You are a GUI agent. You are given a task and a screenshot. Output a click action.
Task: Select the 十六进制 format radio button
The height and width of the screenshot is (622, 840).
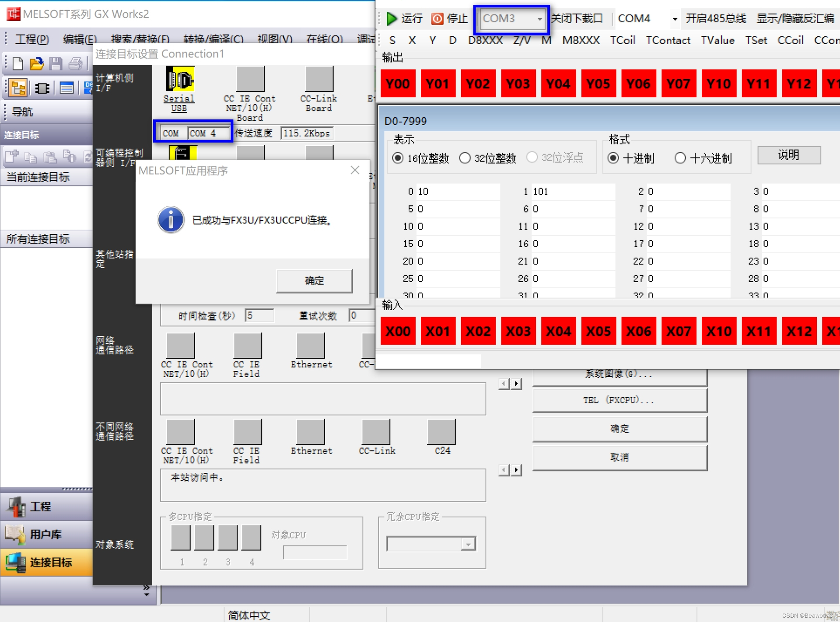[680, 158]
